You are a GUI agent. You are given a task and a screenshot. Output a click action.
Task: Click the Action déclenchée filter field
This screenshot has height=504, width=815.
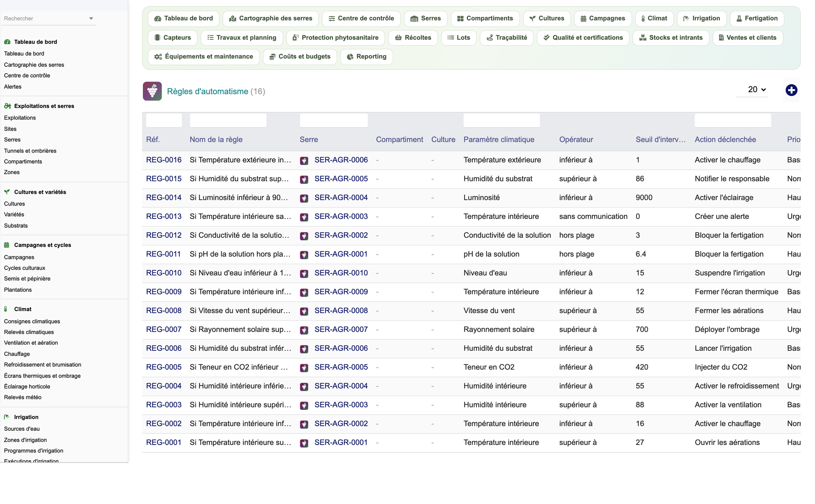733,121
